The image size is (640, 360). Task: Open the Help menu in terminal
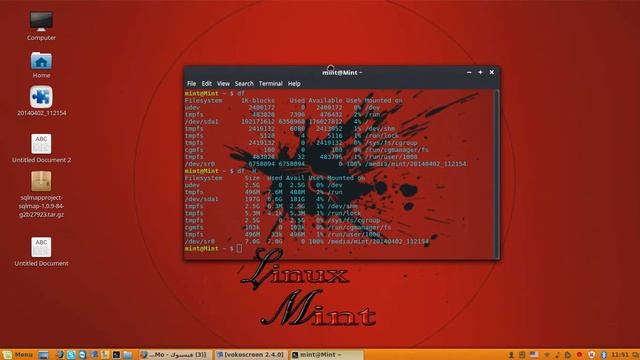click(294, 84)
